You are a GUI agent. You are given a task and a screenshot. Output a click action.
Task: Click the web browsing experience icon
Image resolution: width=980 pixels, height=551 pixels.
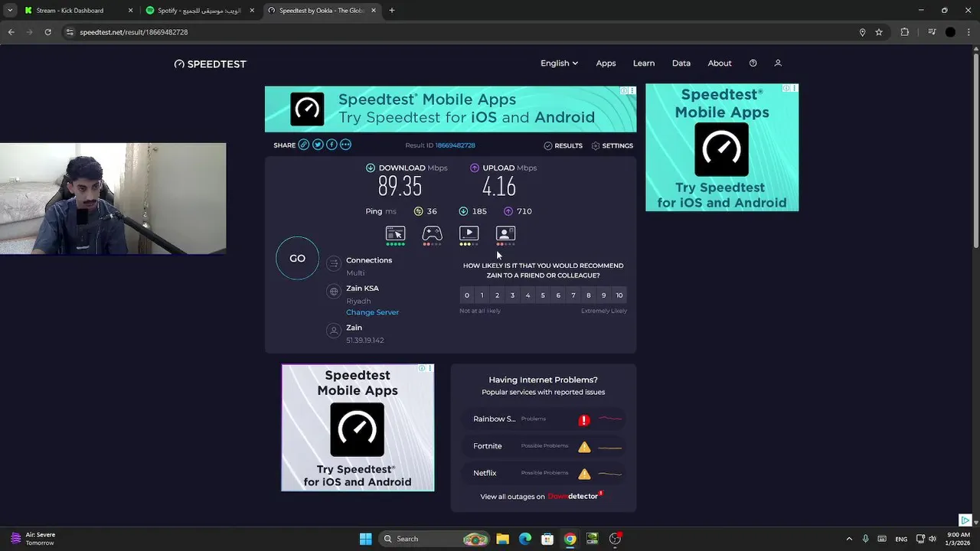click(395, 233)
